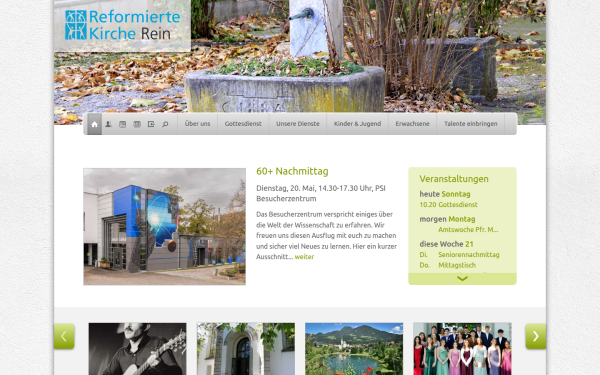
Task: Click the login arrow icon in navbar
Action: click(151, 124)
